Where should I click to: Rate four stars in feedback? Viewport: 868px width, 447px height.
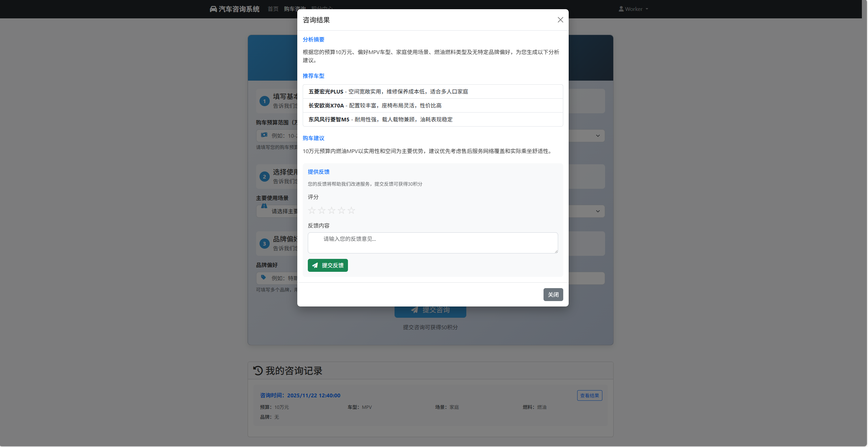341,210
